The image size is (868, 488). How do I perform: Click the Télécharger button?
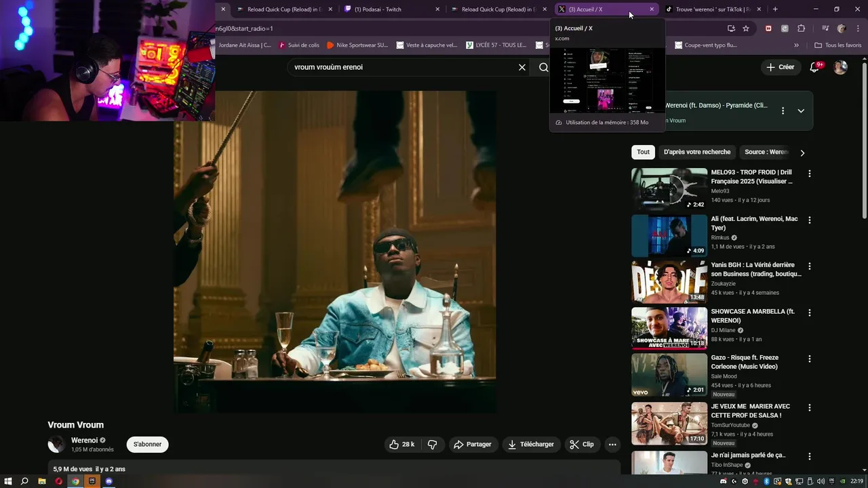pyautogui.click(x=531, y=445)
